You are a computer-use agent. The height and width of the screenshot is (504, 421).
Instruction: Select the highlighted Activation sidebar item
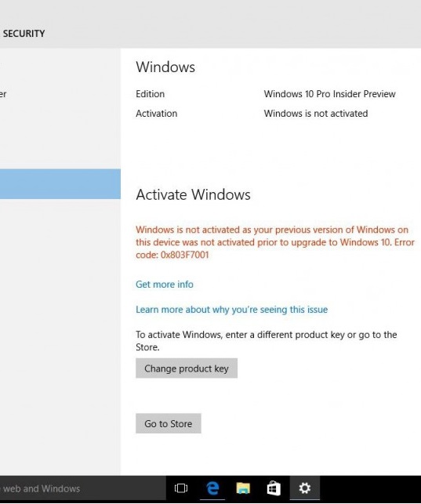(60, 184)
